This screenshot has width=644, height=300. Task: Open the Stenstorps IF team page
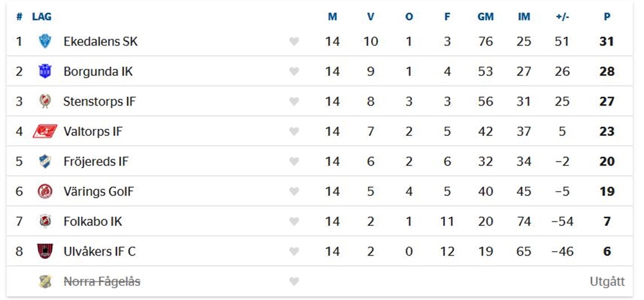(100, 102)
